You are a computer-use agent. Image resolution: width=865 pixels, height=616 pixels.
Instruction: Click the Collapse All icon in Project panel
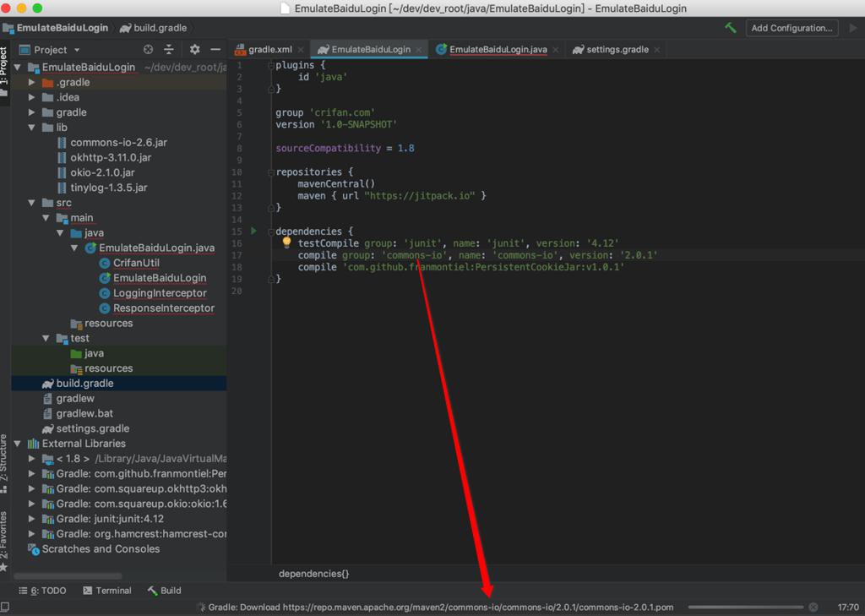[169, 50]
